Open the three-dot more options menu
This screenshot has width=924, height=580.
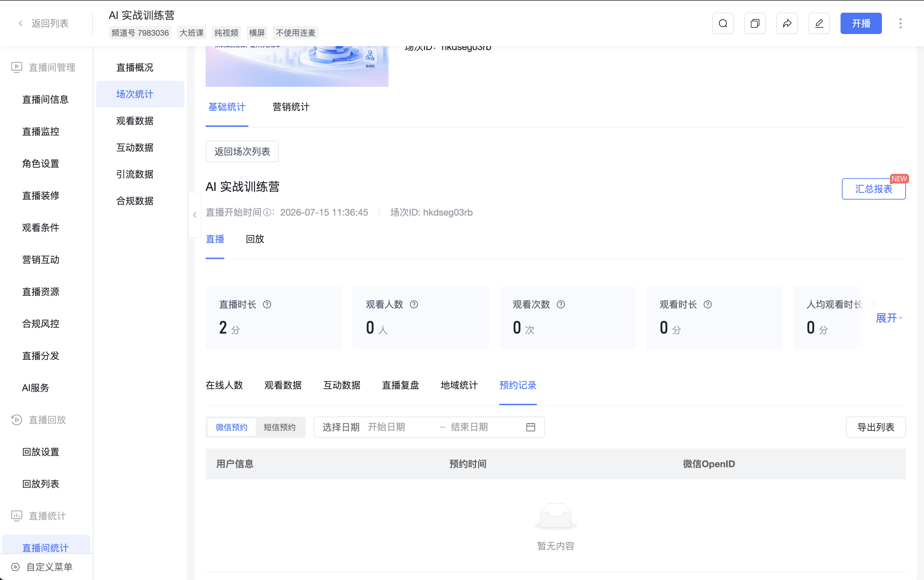[x=900, y=23]
